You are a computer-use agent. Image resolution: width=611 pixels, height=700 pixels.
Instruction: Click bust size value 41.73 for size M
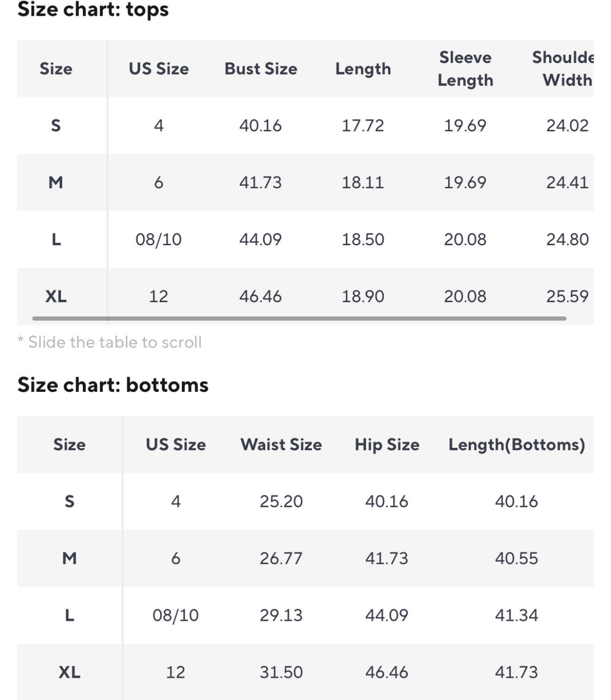260,183
